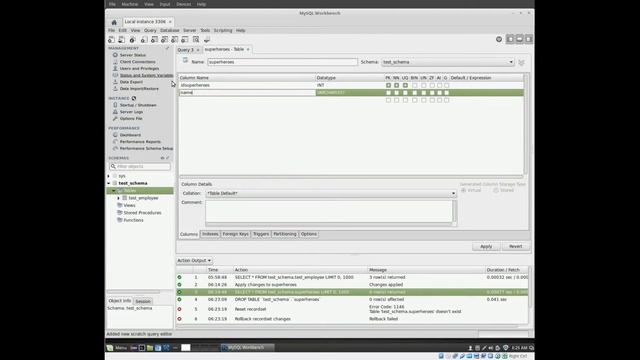Open preferences gear icon at top right

pyautogui.click(x=499, y=39)
